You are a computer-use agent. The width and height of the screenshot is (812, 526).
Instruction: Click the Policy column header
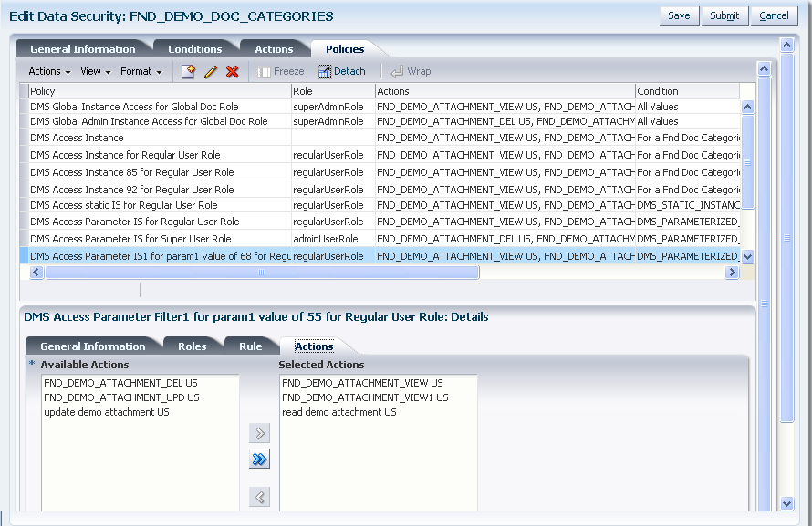160,91
